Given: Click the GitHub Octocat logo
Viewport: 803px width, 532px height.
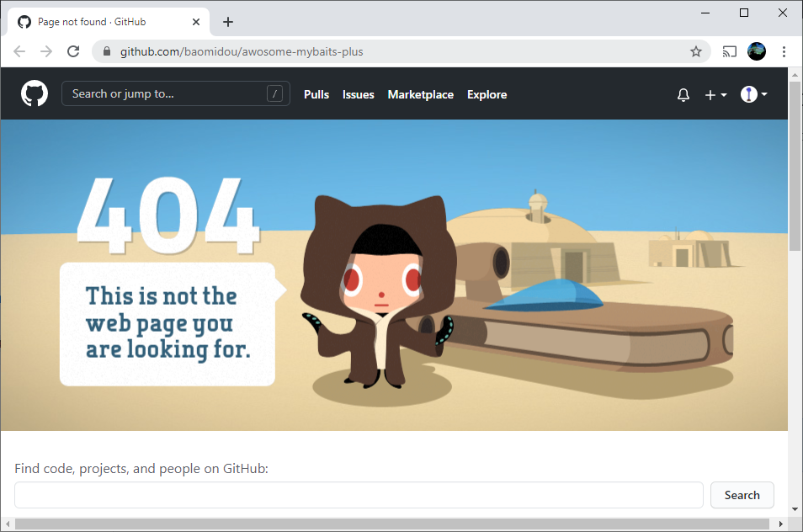Looking at the screenshot, I should [x=34, y=93].
